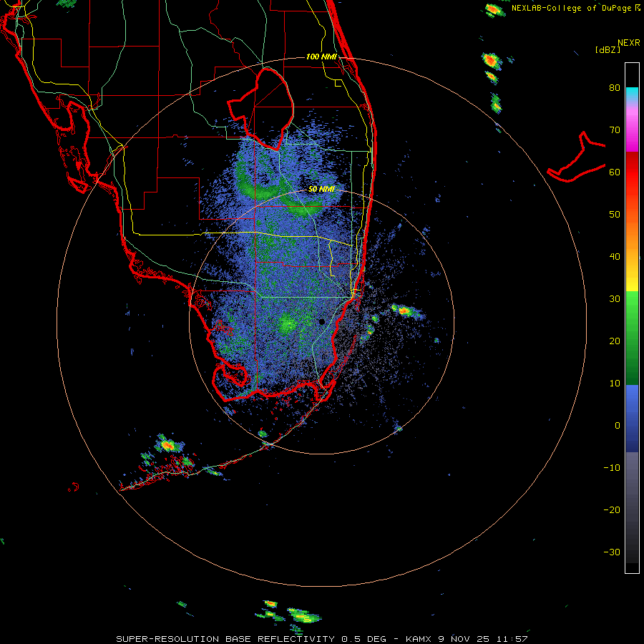644x644 pixels.
Task: Click the 40 value on the dBZ scale
Action: pos(615,257)
